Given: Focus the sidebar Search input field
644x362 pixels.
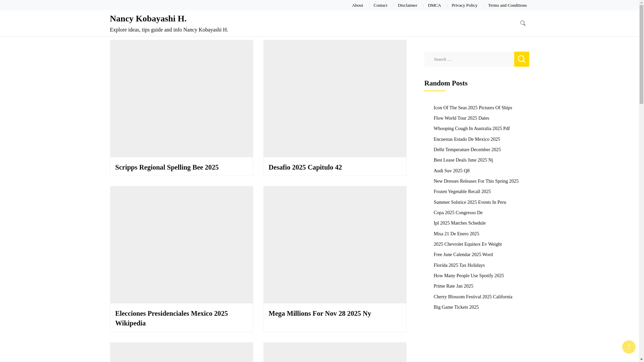Looking at the screenshot, I should [469, 59].
